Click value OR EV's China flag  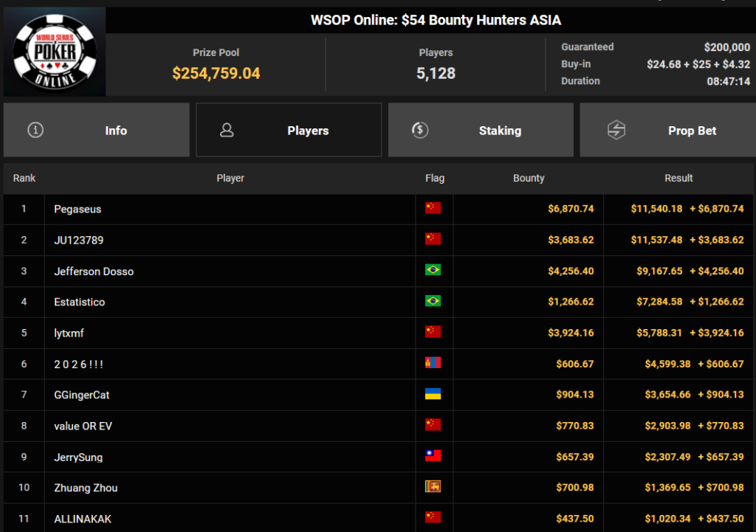click(433, 425)
